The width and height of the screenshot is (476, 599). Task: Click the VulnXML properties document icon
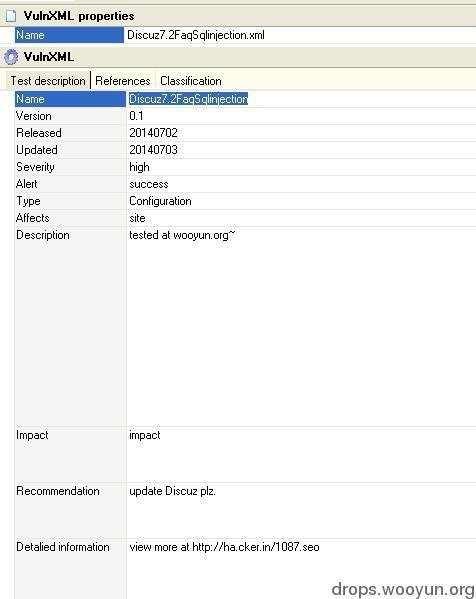coord(11,16)
